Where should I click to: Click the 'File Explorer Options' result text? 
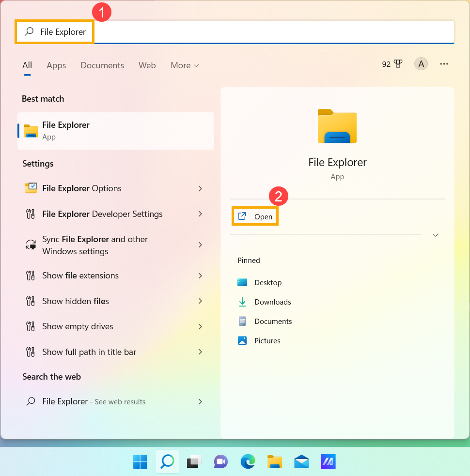coord(82,188)
